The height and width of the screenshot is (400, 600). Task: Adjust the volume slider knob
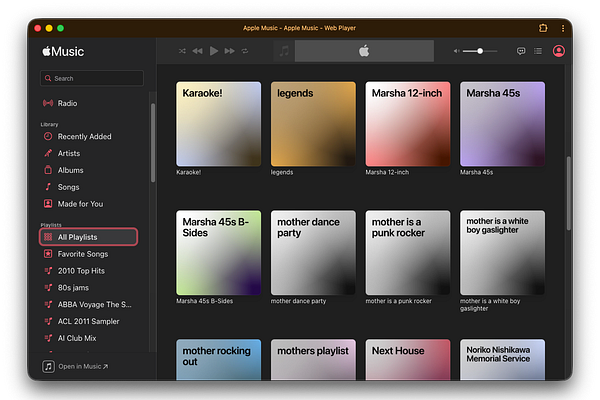[480, 51]
